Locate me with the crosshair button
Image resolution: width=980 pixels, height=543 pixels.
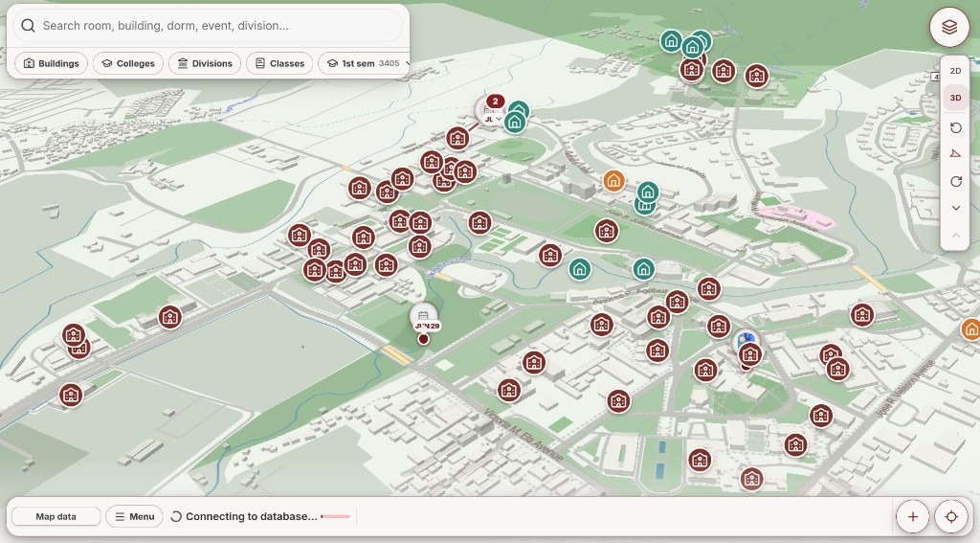951,517
